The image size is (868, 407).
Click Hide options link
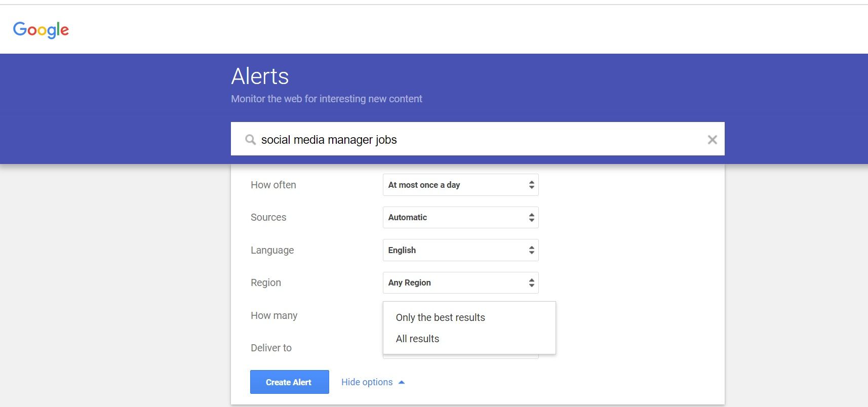(x=367, y=382)
